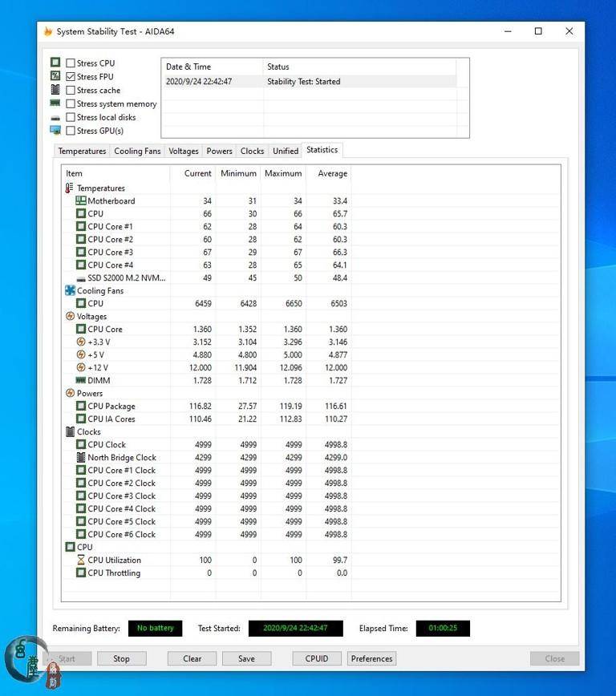Open the Preferences dialog button
This screenshot has width=616, height=696.
371,659
